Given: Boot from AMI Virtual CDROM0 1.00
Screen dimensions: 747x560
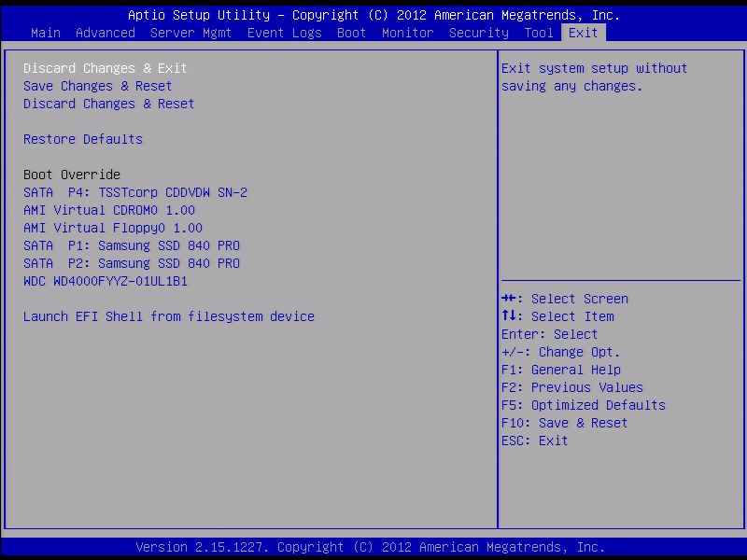Looking at the screenshot, I should [x=109, y=210].
